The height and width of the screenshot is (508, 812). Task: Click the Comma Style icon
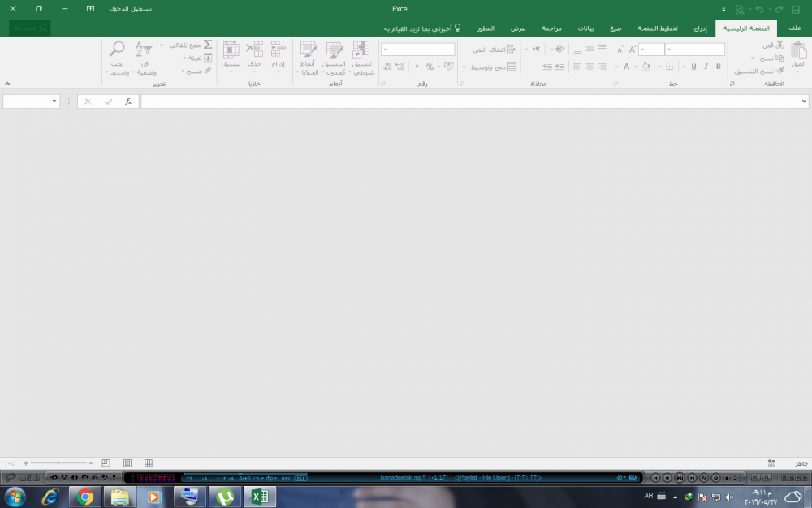coord(417,67)
